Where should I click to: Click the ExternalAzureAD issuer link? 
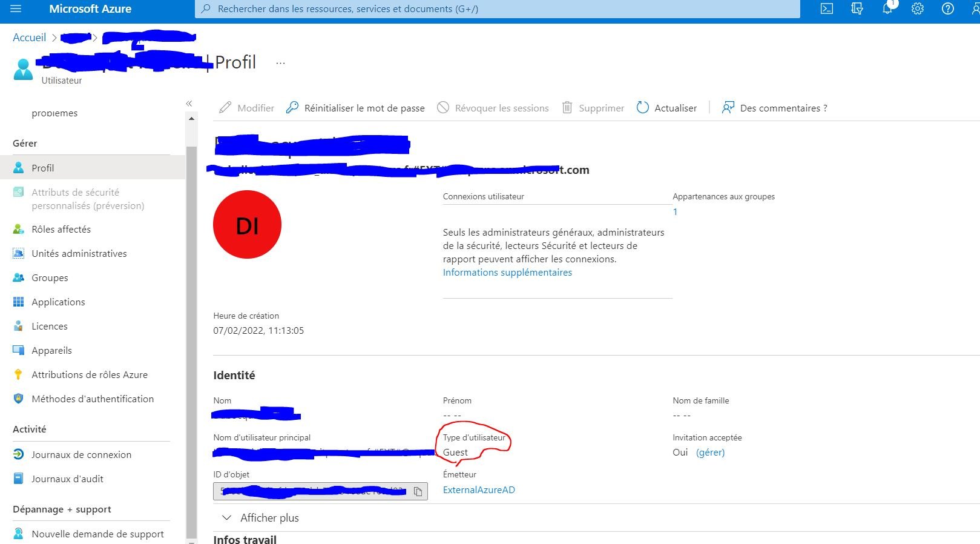[x=479, y=490]
